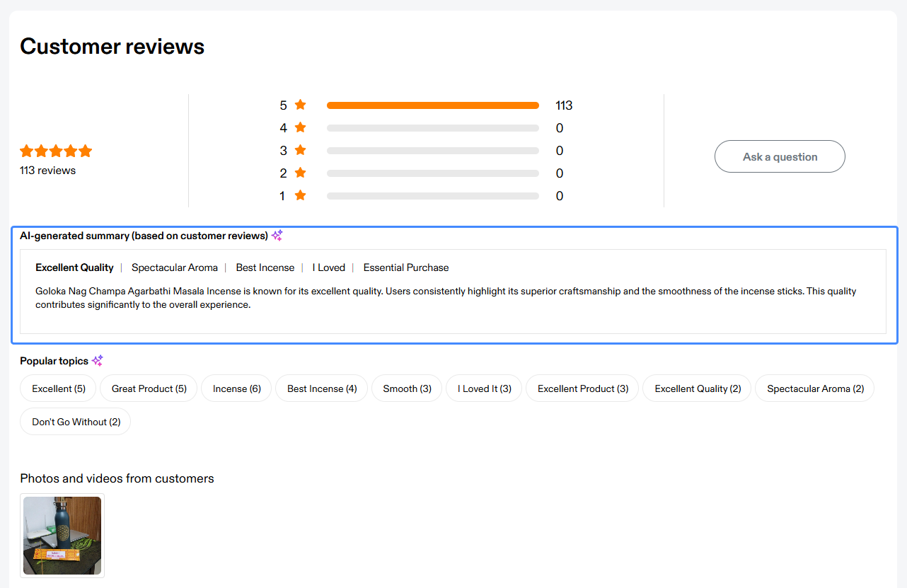
Task: Click the 4-star rating row star icon
Action: [300, 128]
